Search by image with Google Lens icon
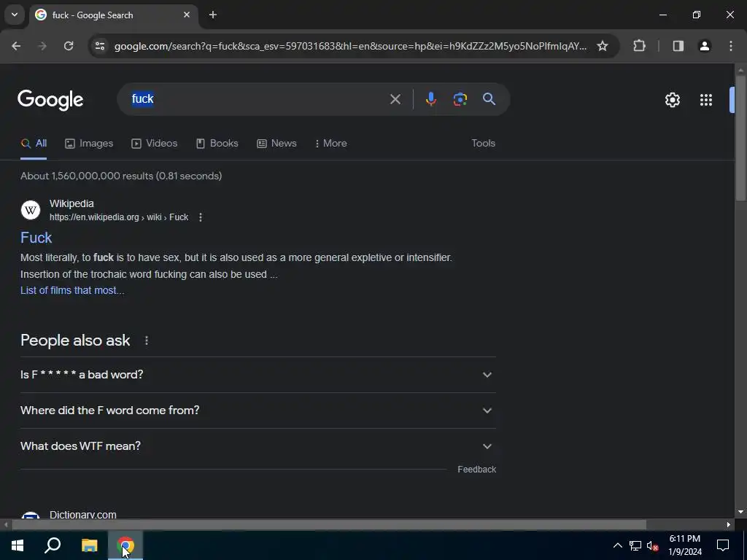 pyautogui.click(x=460, y=99)
